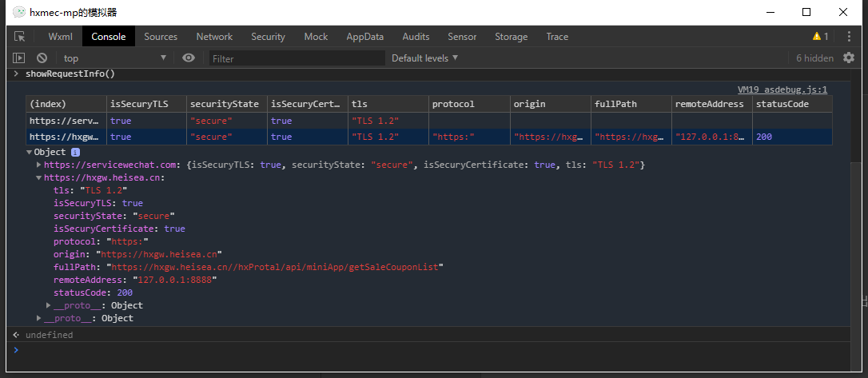Open the DevTools three-dot menu
This screenshot has height=378, width=868.
(849, 37)
